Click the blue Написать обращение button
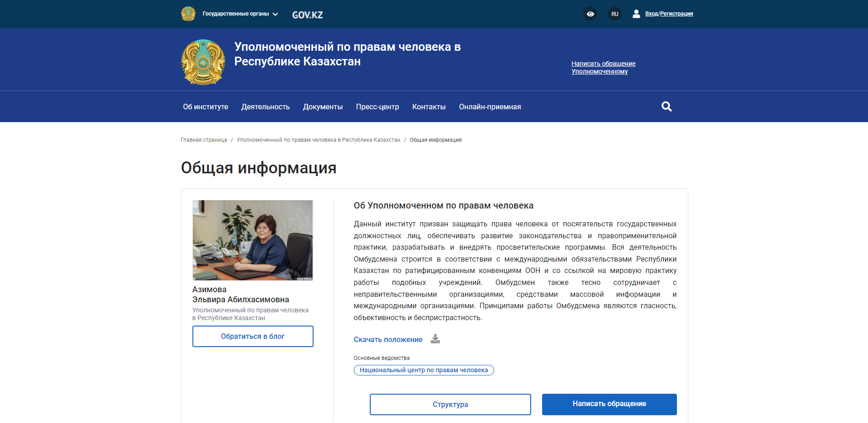868x423 pixels. coord(609,404)
